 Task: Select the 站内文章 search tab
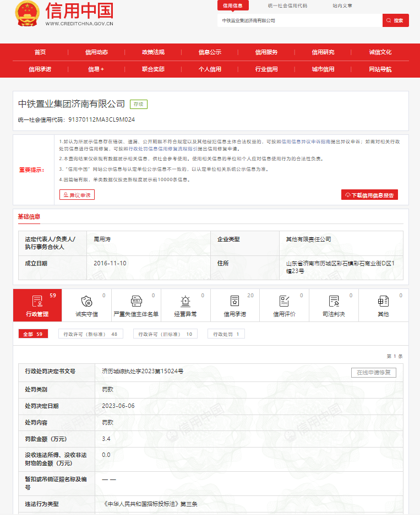[342, 6]
